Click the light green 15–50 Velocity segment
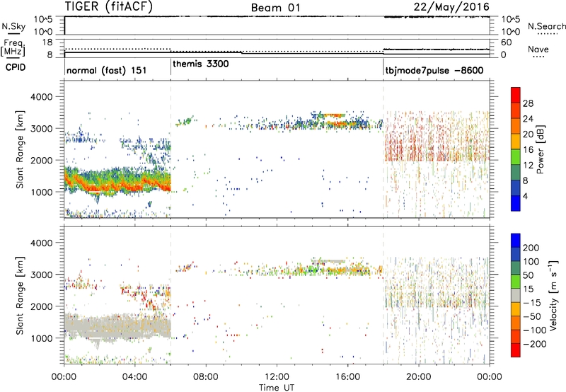The width and height of the screenshot is (566, 392). click(x=516, y=282)
